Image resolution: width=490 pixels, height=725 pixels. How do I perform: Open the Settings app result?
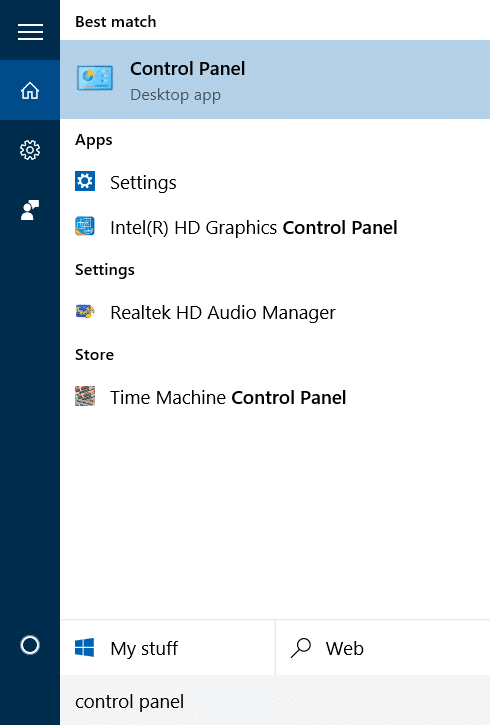tap(275, 182)
